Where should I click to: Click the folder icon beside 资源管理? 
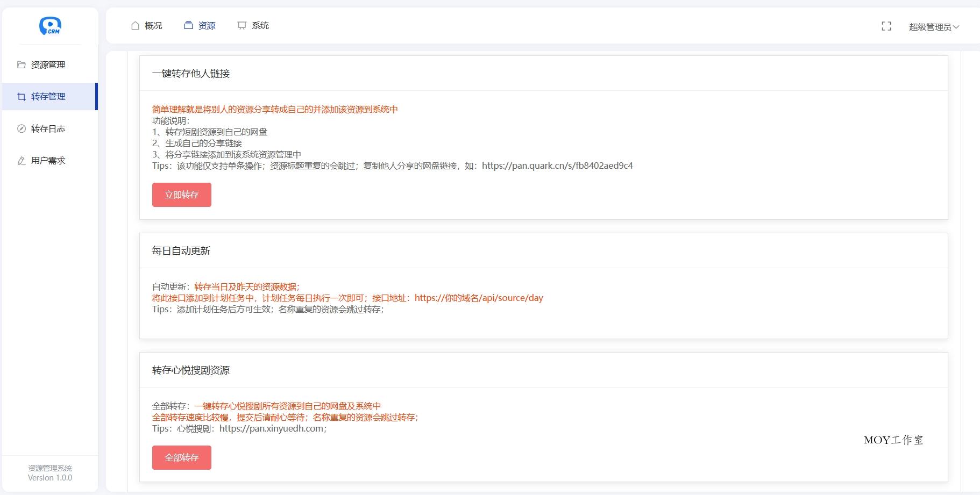[x=22, y=64]
